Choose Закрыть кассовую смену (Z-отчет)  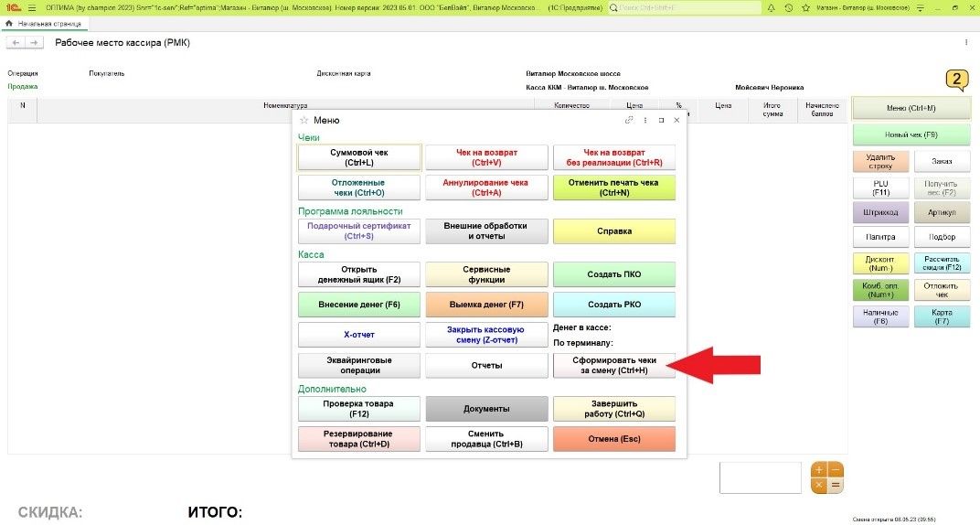coord(486,335)
